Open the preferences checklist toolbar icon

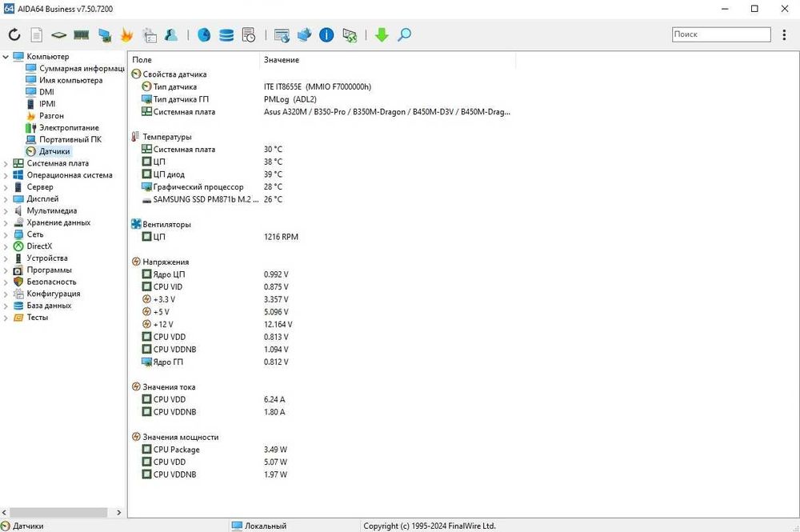[150, 34]
